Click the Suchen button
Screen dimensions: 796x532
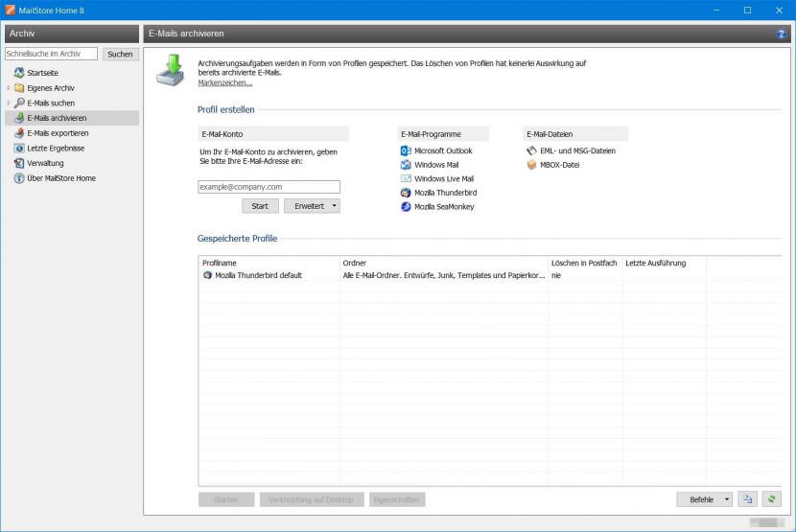(x=120, y=54)
